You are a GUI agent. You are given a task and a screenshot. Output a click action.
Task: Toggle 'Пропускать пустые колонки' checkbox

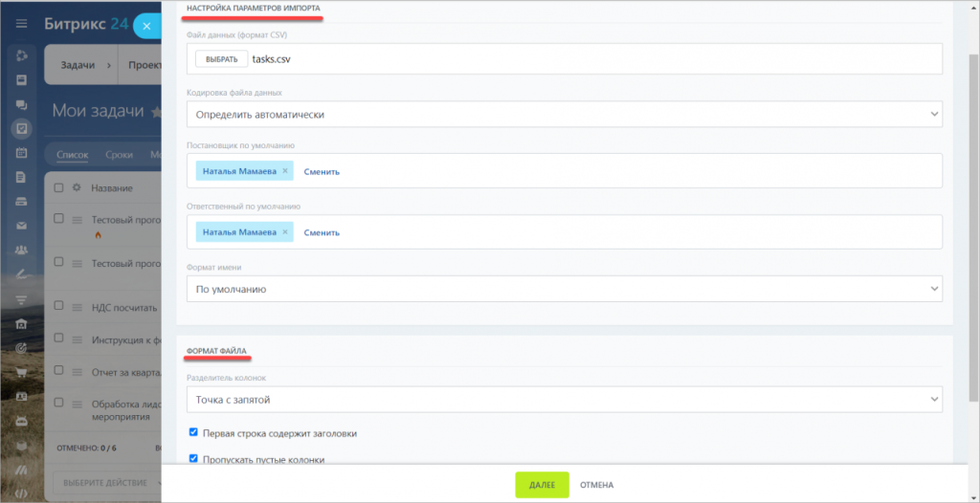(193, 459)
